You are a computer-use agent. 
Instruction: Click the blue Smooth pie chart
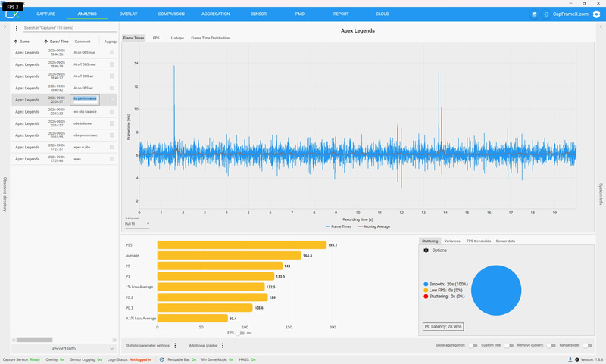pyautogui.click(x=496, y=291)
